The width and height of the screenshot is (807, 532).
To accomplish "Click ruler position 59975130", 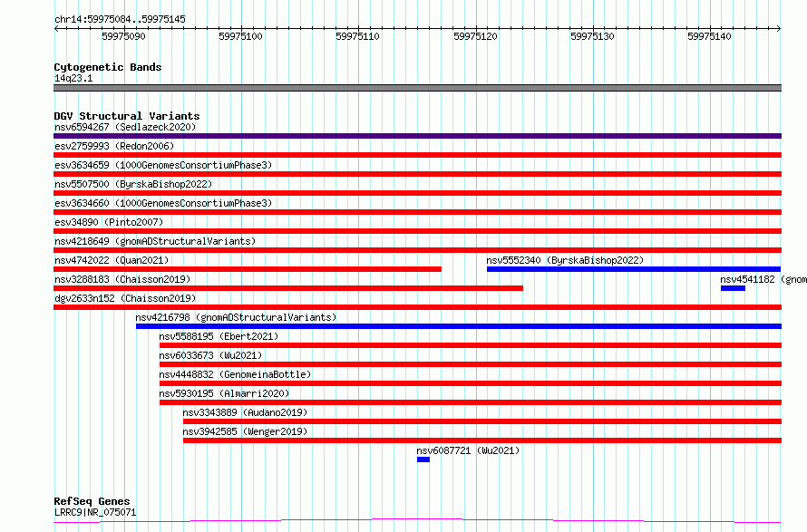I will pos(592,36).
